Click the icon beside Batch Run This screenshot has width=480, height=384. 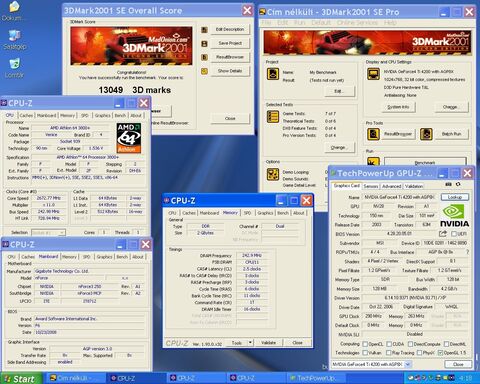click(426, 134)
